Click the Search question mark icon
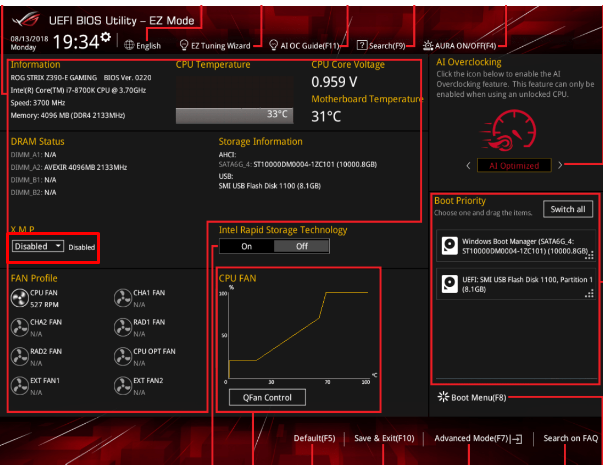The image size is (603, 467). [x=362, y=45]
